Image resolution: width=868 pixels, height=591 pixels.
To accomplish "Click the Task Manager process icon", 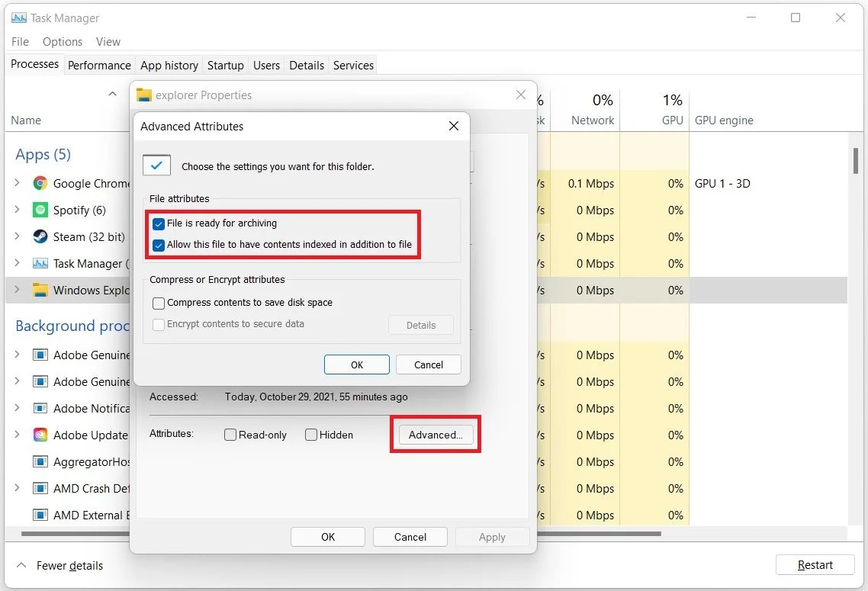I will [39, 263].
